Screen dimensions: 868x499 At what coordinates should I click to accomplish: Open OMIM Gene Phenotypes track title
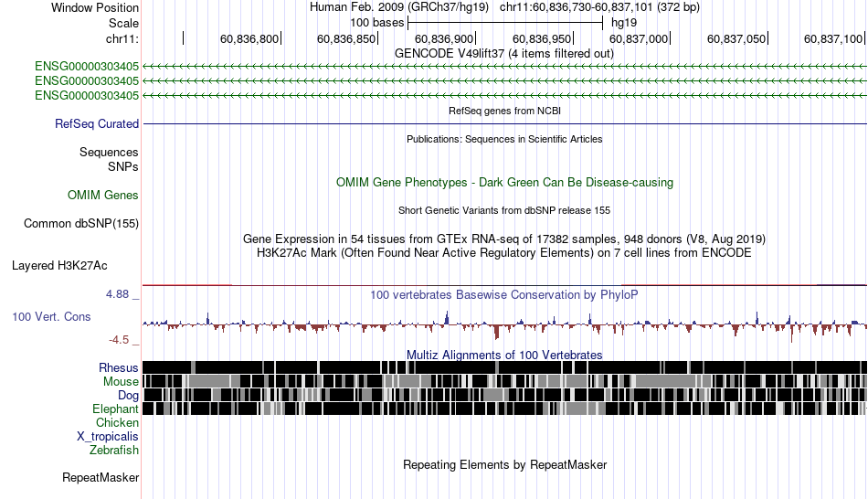pos(504,182)
